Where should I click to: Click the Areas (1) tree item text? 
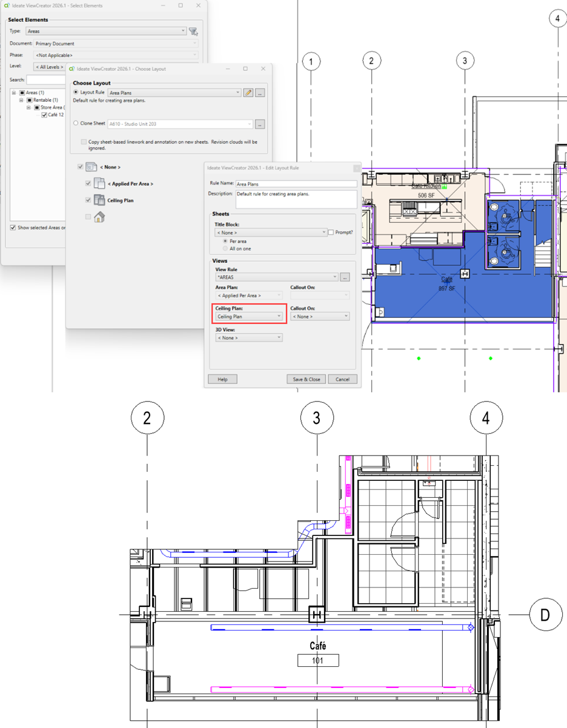[35, 93]
